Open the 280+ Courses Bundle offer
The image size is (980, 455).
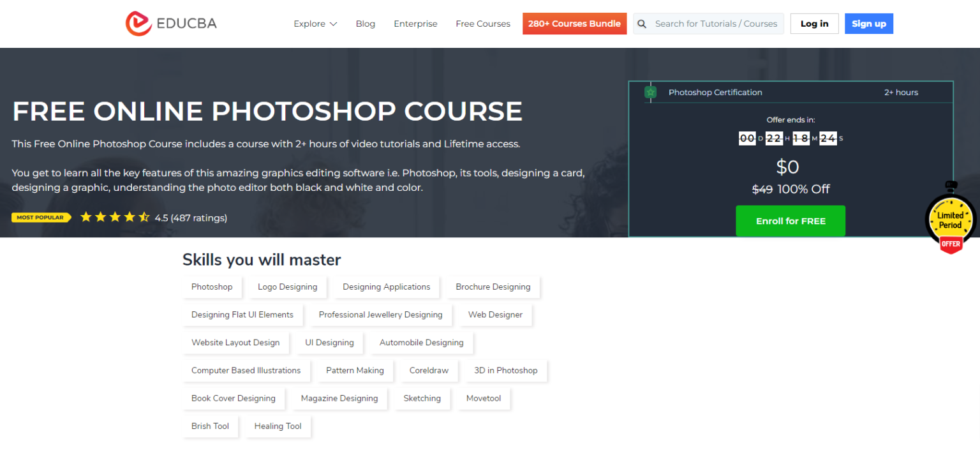coord(574,24)
